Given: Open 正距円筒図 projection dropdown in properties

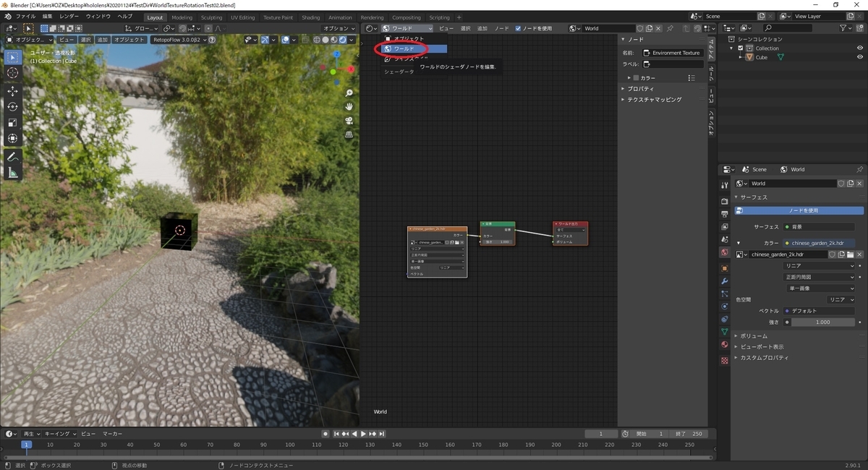Looking at the screenshot, I should [x=820, y=277].
